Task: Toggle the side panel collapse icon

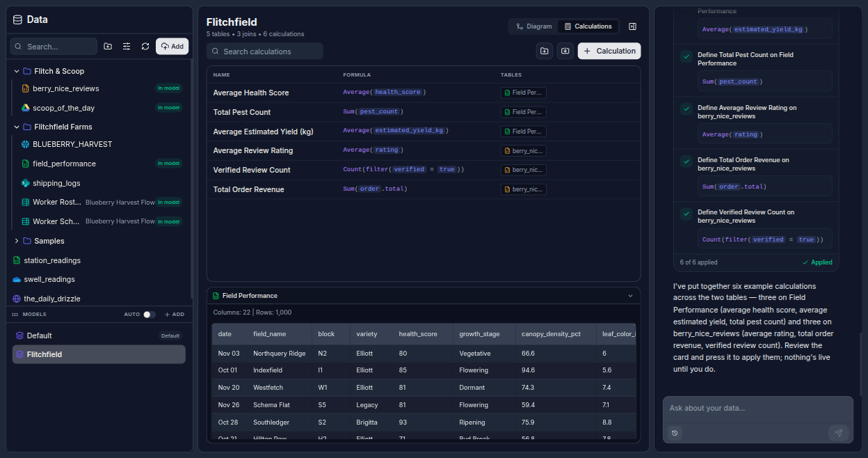Action: pyautogui.click(x=632, y=26)
